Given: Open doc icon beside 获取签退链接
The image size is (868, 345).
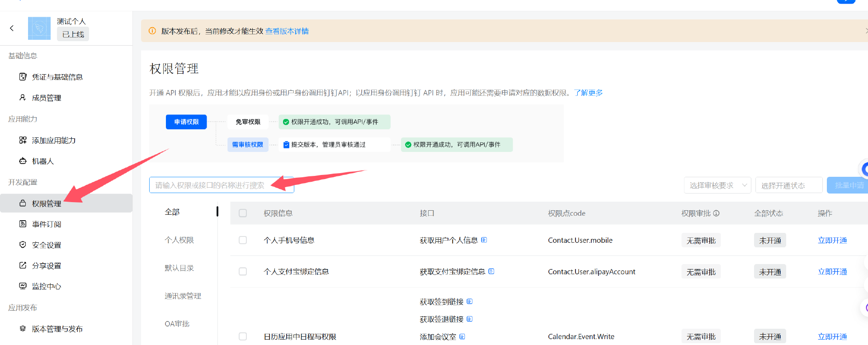Looking at the screenshot, I should [x=470, y=319].
